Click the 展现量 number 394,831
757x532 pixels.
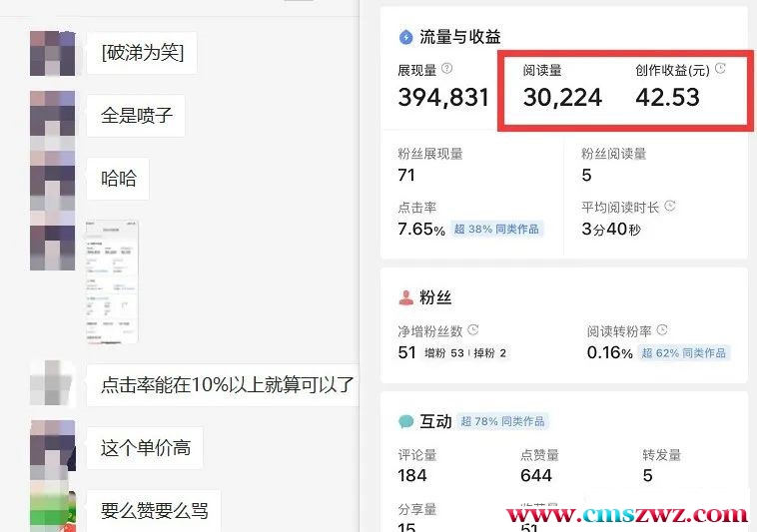coord(443,98)
